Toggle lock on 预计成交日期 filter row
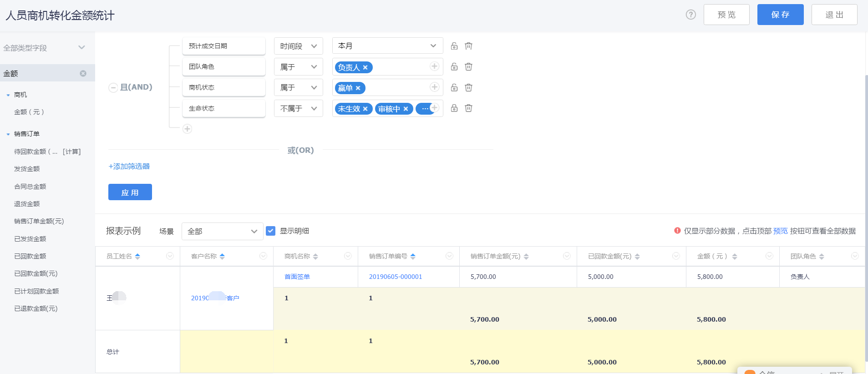 click(x=454, y=46)
